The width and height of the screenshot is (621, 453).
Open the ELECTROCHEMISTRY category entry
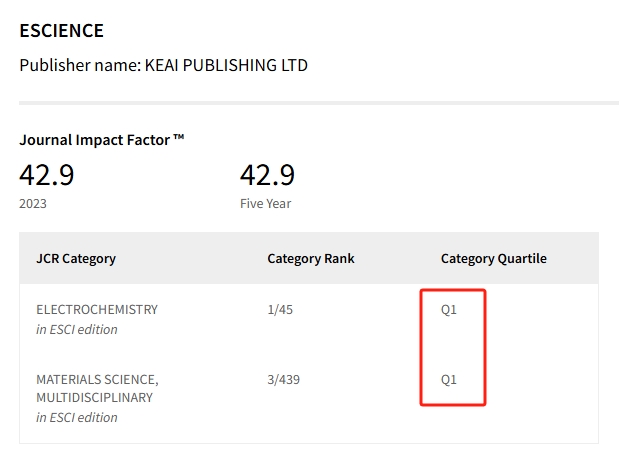97,310
